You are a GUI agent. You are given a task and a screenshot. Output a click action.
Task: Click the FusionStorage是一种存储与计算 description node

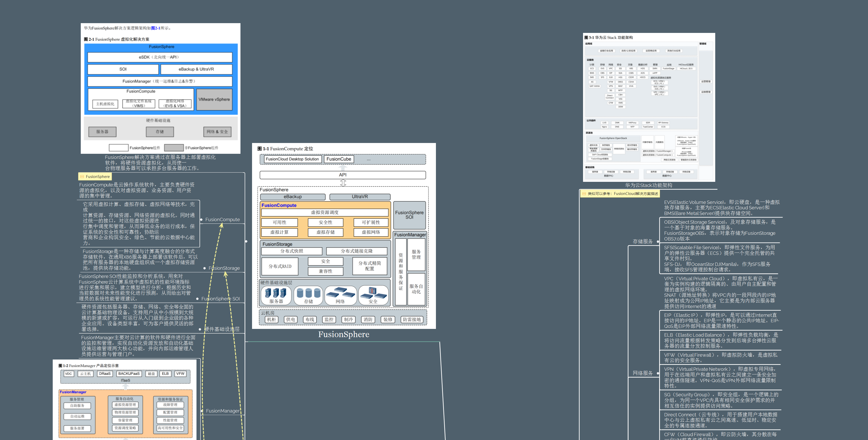point(140,260)
